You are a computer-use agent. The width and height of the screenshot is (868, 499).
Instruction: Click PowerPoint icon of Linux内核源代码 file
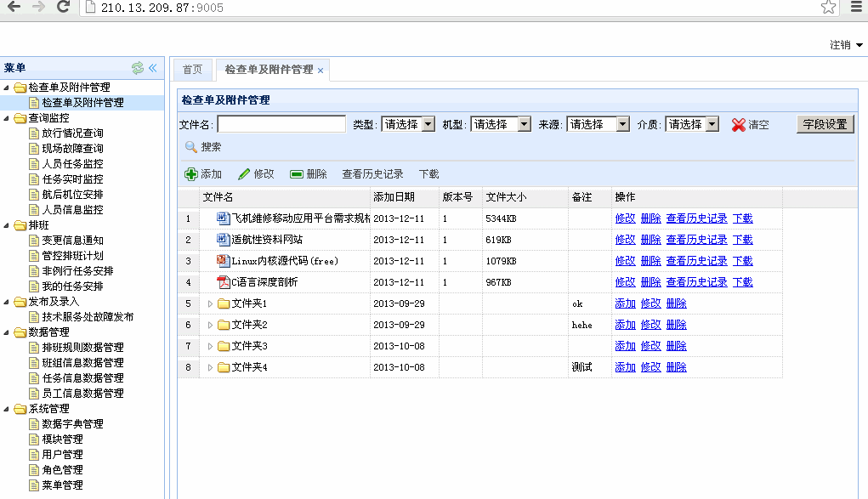223,260
